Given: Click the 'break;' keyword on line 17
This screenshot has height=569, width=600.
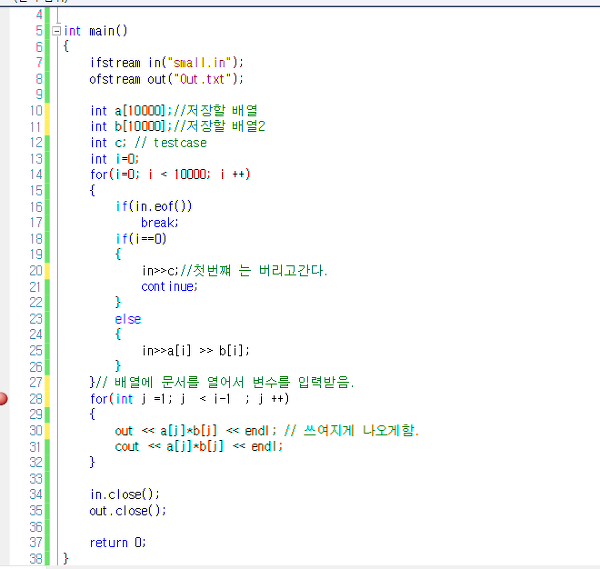Looking at the screenshot, I should pos(160,222).
